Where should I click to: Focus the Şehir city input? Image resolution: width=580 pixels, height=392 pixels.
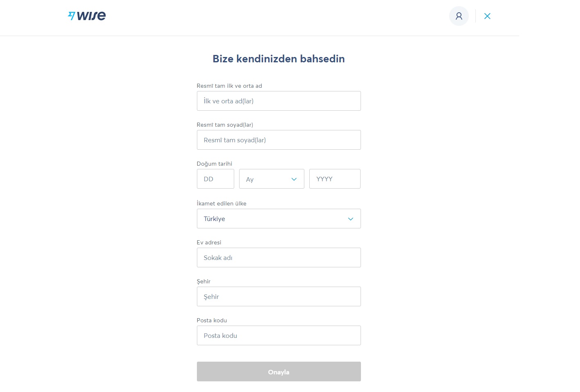coord(279,296)
